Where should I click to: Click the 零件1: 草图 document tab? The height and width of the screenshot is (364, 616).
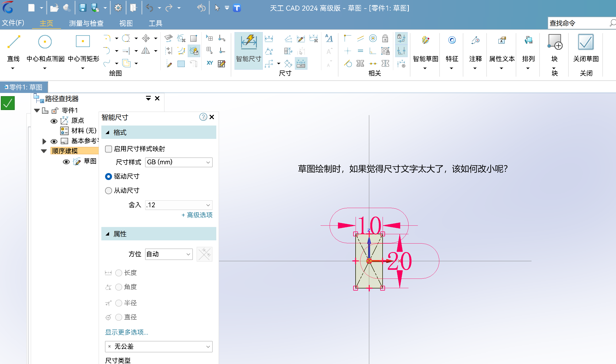[x=24, y=87]
